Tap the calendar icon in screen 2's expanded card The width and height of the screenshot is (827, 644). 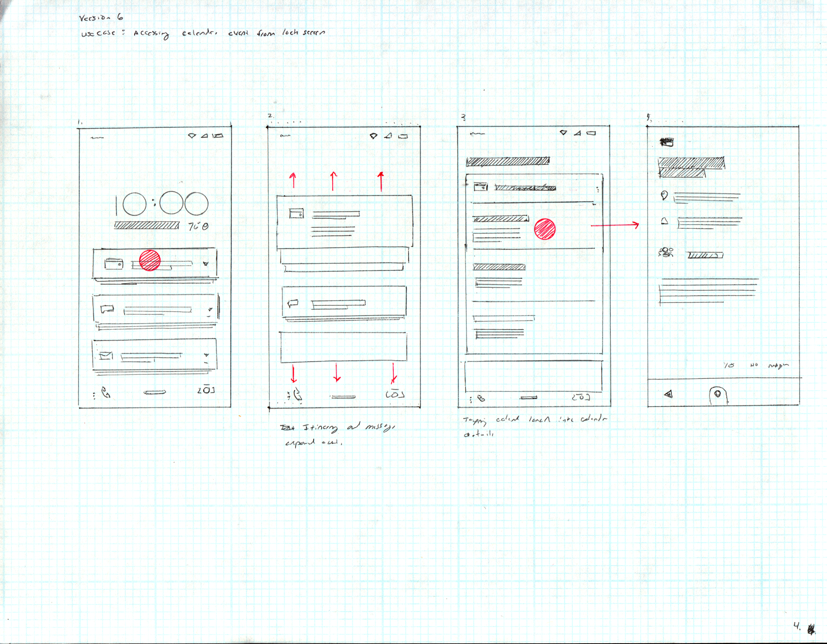(x=296, y=214)
